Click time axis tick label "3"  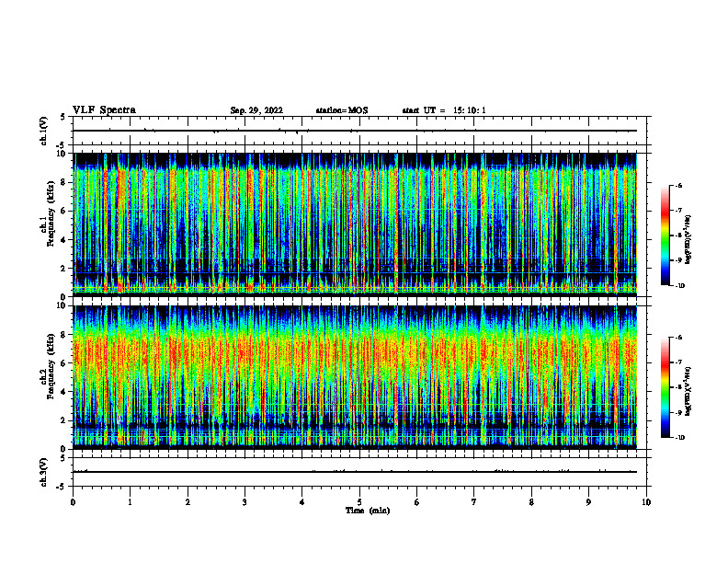[245, 502]
